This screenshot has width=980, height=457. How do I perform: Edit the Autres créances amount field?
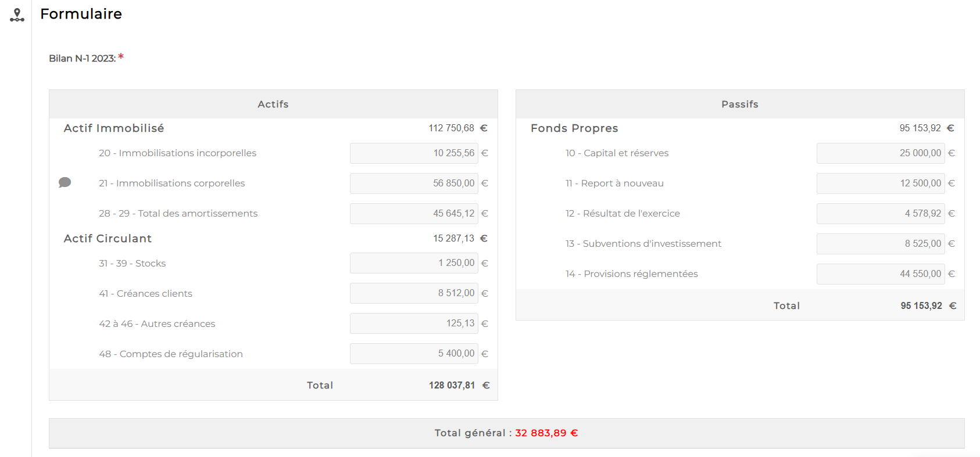[413, 323]
